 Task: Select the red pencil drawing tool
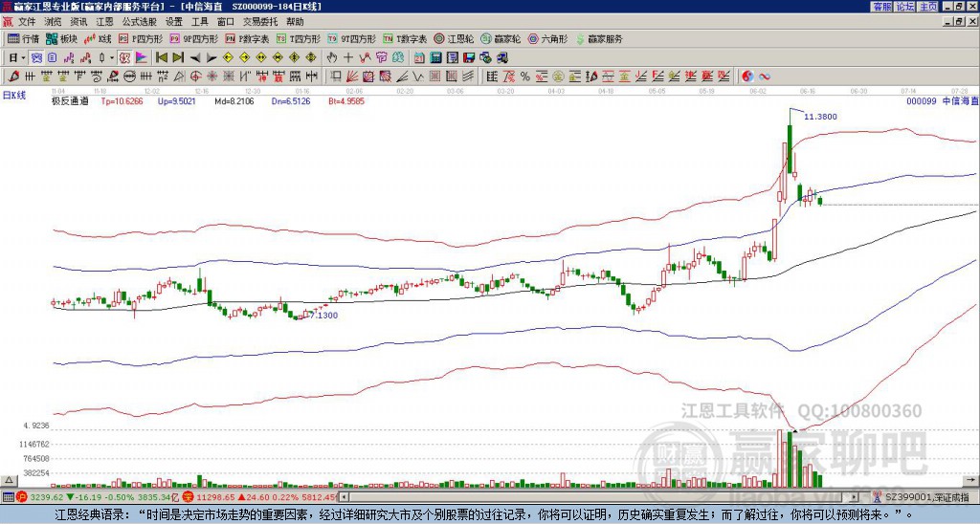click(x=13, y=76)
